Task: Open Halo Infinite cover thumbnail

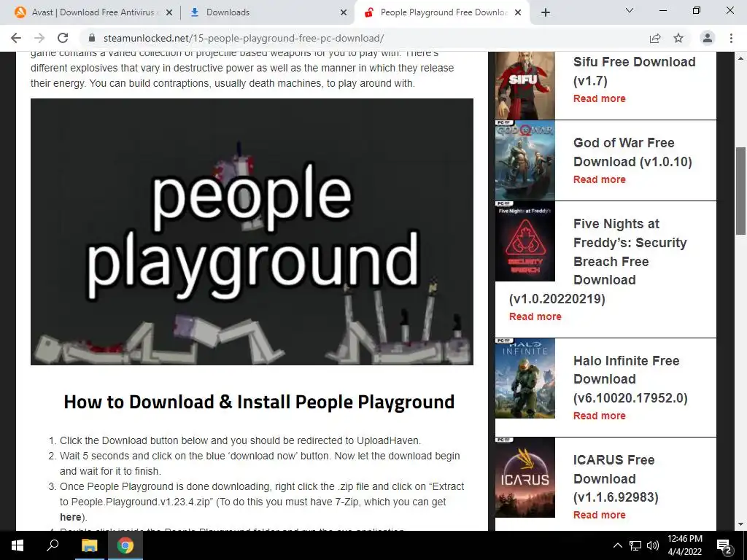Action: coord(525,378)
